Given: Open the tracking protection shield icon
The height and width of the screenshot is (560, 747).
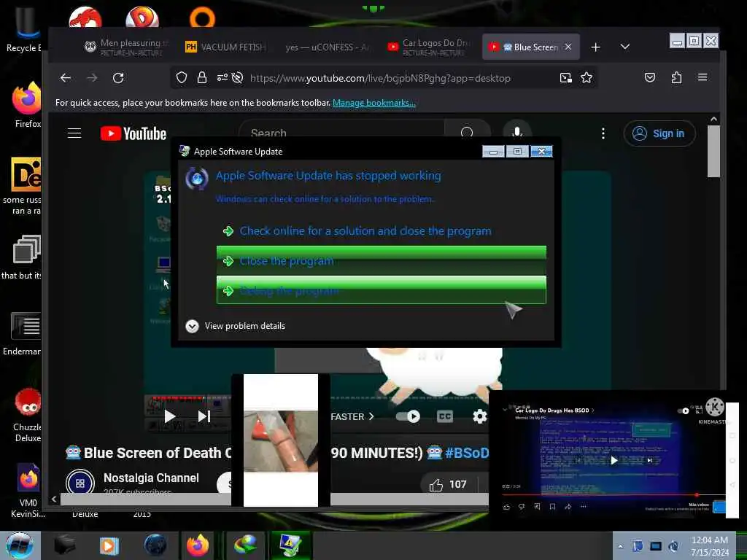Looking at the screenshot, I should point(182,77).
